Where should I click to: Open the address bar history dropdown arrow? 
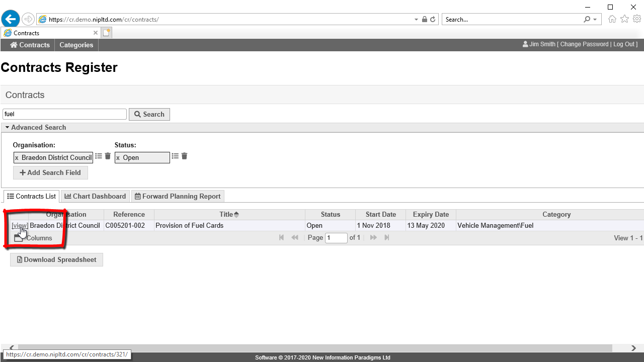click(416, 20)
